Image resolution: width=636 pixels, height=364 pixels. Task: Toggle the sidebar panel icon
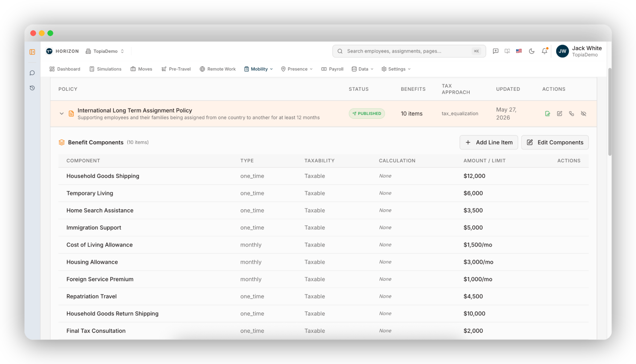click(x=32, y=52)
